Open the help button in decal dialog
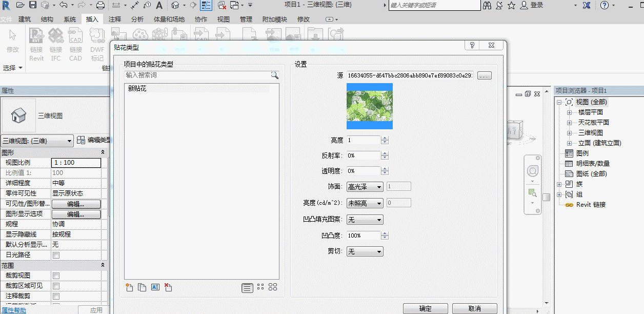Viewport: 644px width, 314px height. click(472, 45)
